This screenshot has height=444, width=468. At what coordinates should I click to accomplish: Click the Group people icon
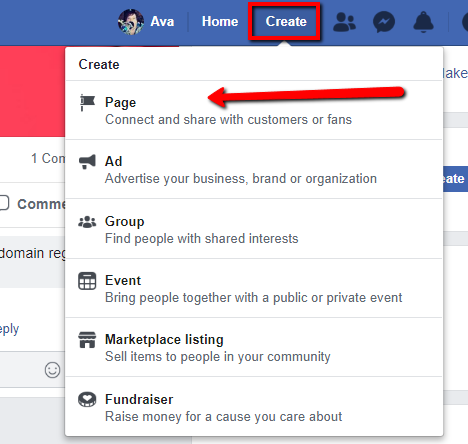[x=87, y=222]
